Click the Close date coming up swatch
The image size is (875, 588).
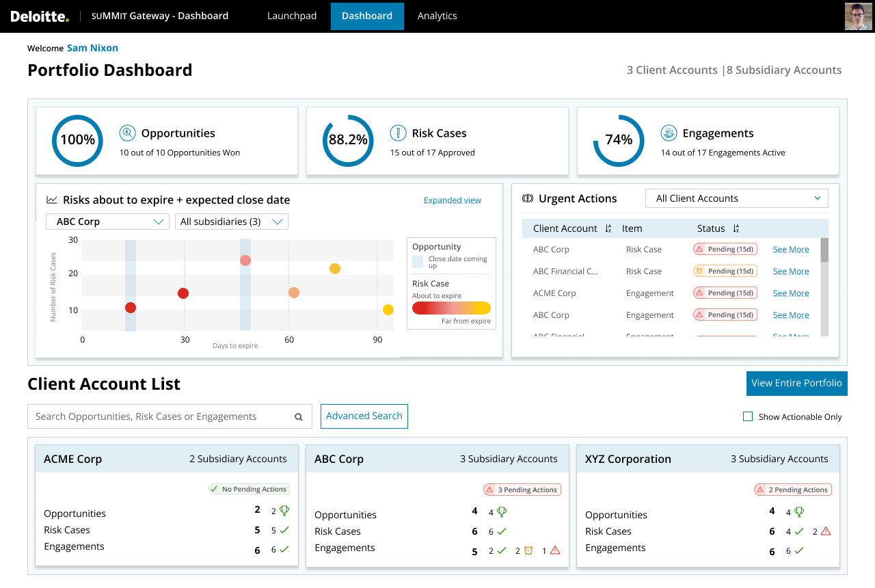(418, 261)
